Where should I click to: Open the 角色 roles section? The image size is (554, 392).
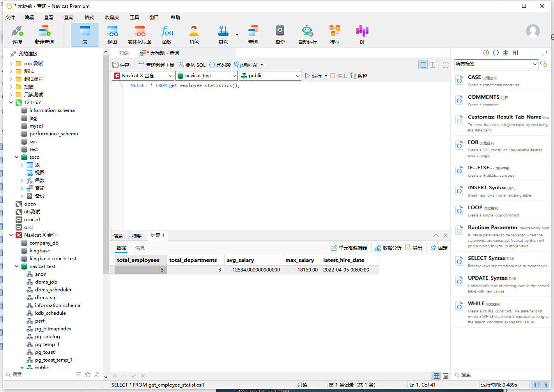[x=194, y=35]
